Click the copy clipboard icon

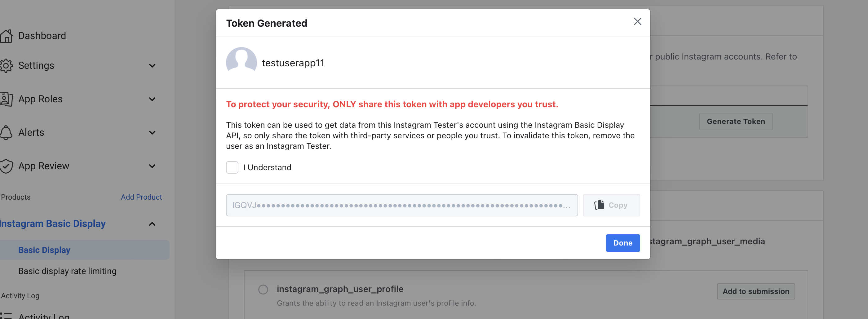599,205
